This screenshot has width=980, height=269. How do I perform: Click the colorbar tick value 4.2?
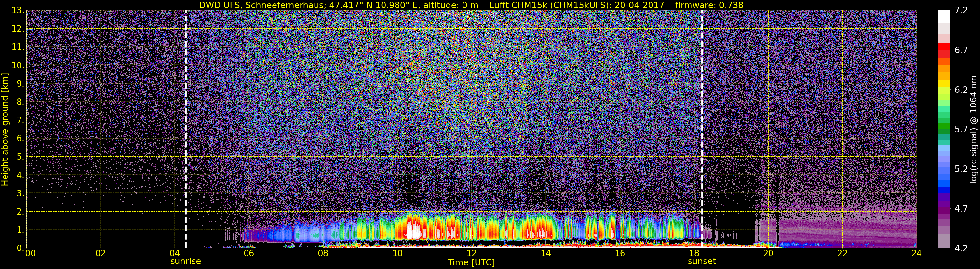pyautogui.click(x=961, y=248)
